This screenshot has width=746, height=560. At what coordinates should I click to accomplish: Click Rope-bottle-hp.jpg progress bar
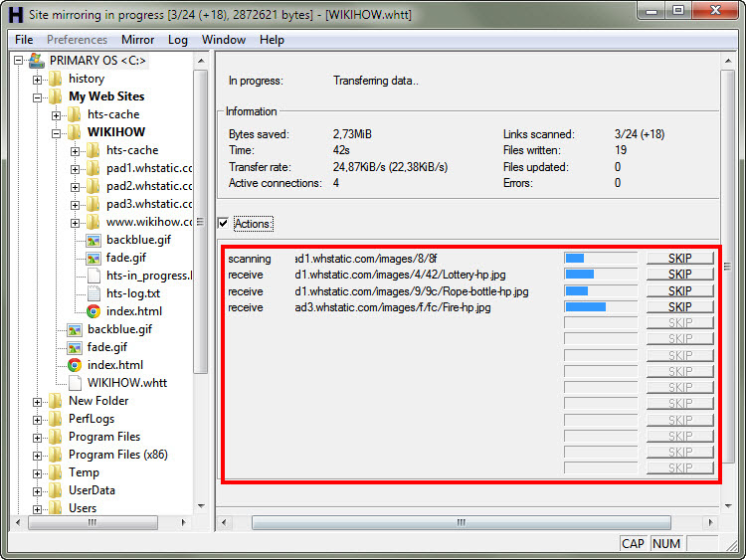(601, 290)
